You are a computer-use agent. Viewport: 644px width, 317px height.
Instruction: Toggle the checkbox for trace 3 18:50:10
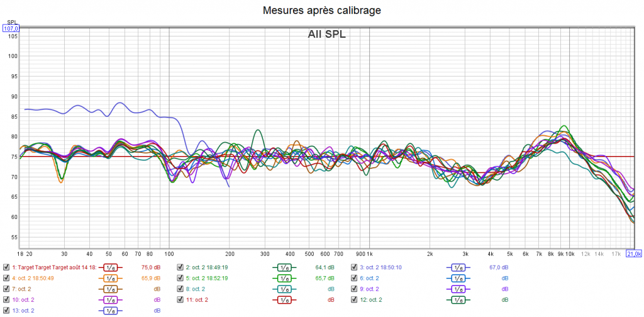point(354,267)
